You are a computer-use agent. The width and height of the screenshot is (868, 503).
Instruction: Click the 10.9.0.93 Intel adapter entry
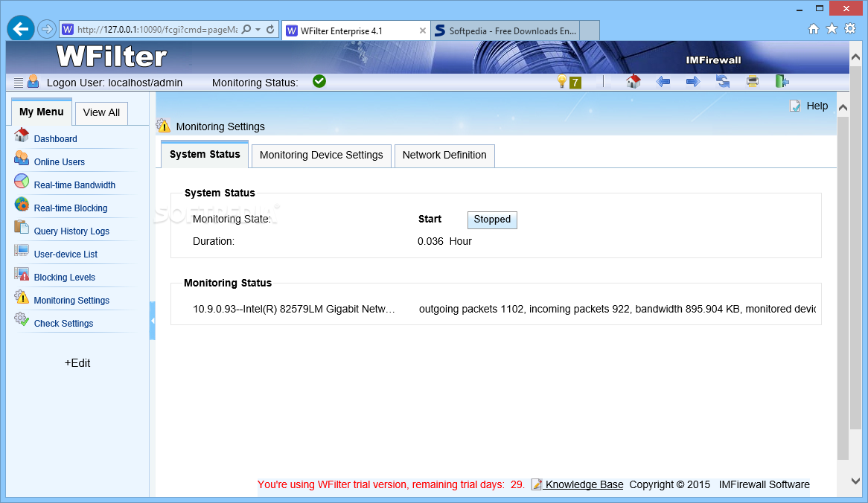point(294,309)
